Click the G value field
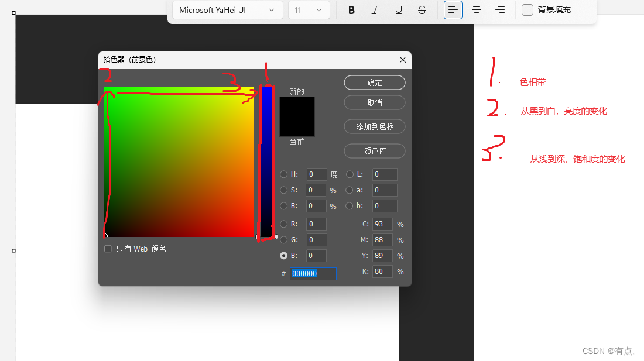This screenshot has width=644, height=361. click(317, 239)
